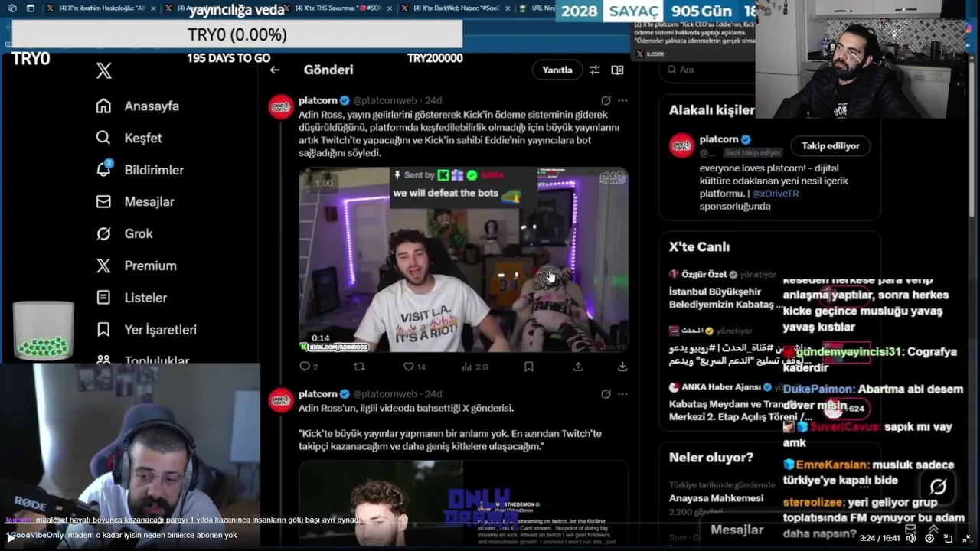This screenshot has width=980, height=551.
Task: Open reply sorting filter icon
Action: click(x=594, y=70)
